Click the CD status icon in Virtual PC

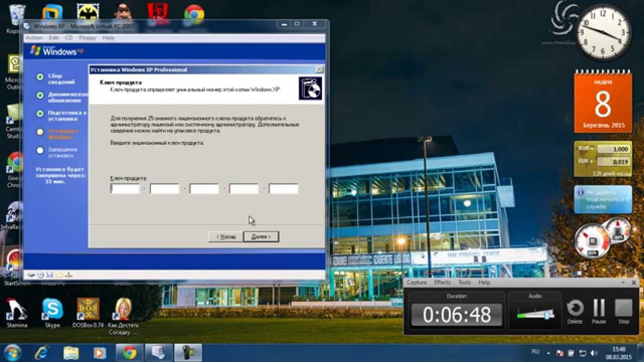click(x=41, y=275)
